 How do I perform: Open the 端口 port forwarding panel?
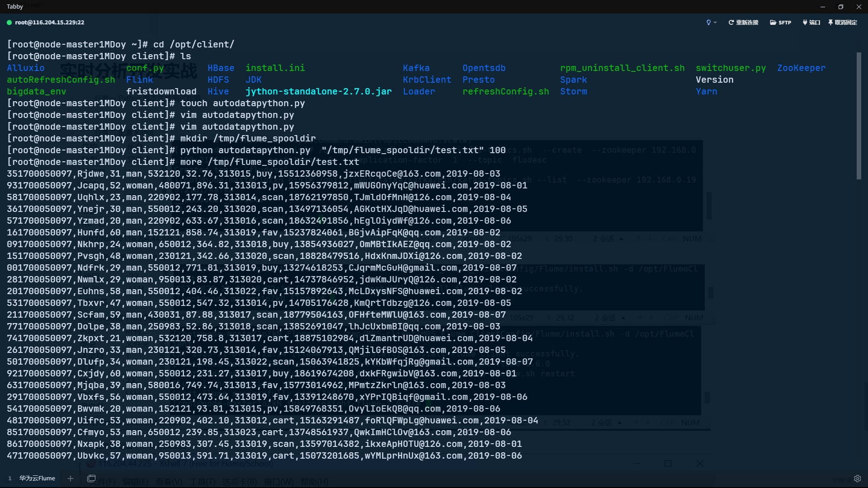tap(811, 22)
